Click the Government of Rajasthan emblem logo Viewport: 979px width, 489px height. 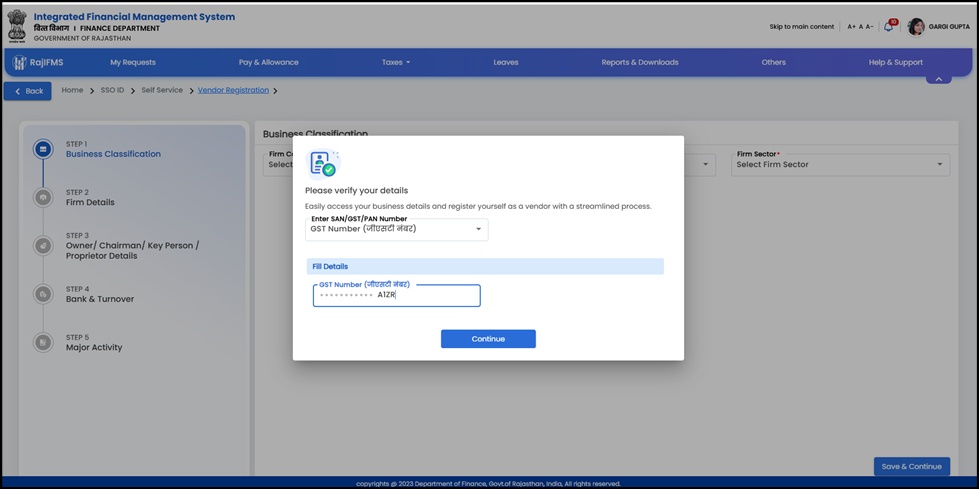17,26
